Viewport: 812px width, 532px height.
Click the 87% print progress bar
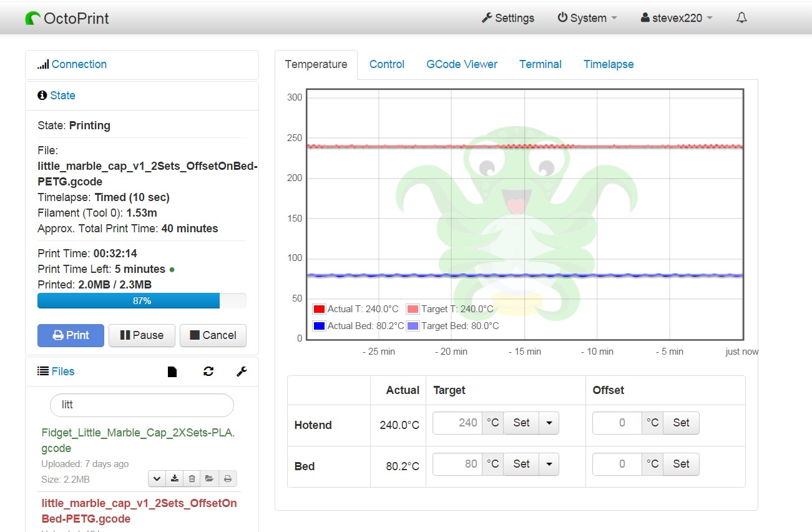(x=142, y=301)
